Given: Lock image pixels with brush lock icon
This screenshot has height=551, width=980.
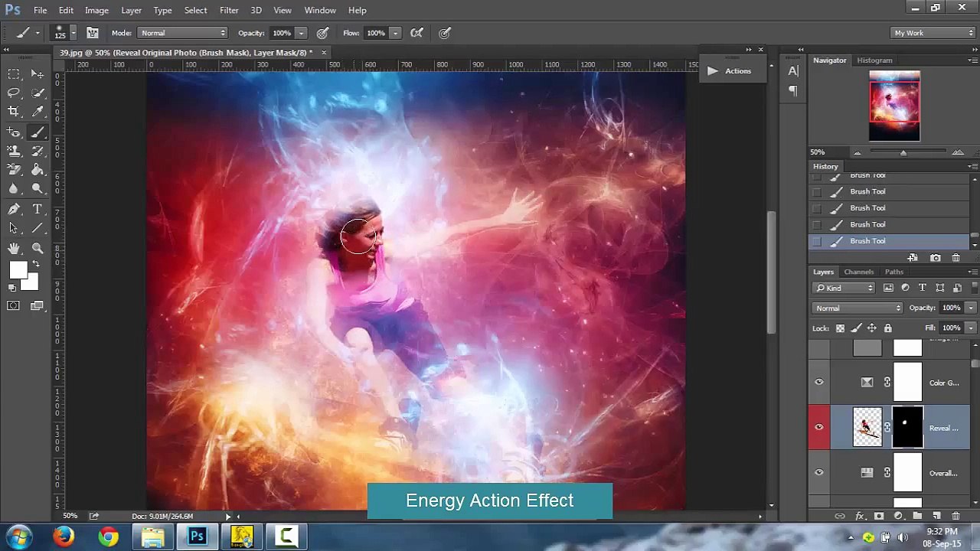Looking at the screenshot, I should [x=856, y=328].
